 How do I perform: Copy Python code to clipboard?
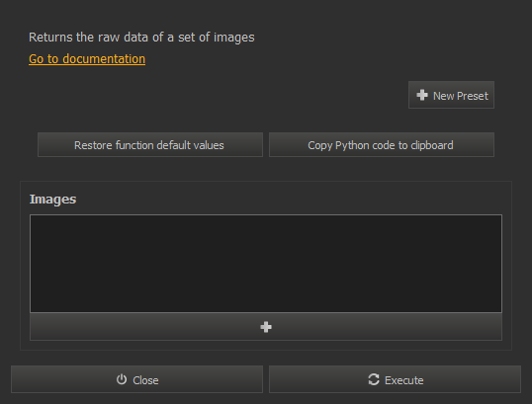[x=382, y=145]
